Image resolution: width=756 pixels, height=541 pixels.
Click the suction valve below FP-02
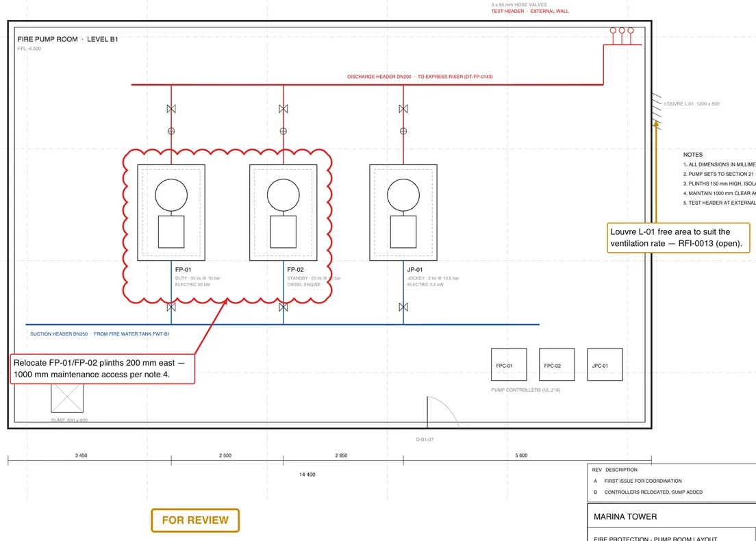[x=283, y=307]
